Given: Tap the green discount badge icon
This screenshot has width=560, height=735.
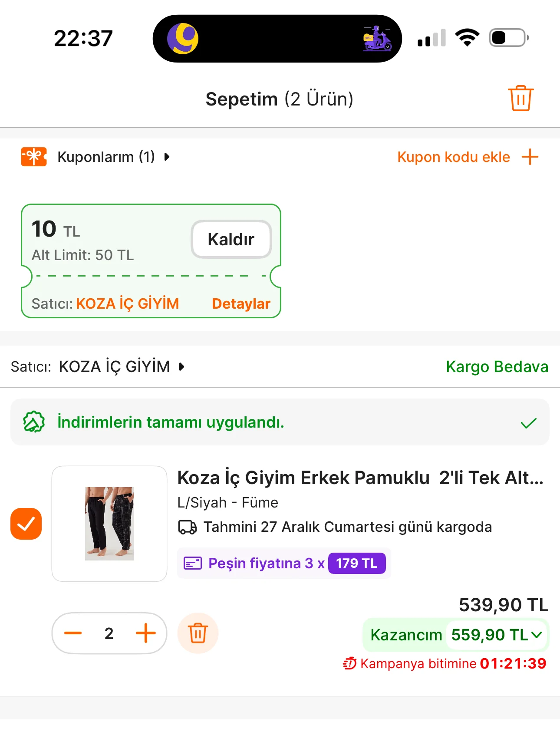Looking at the screenshot, I should pos(34,422).
